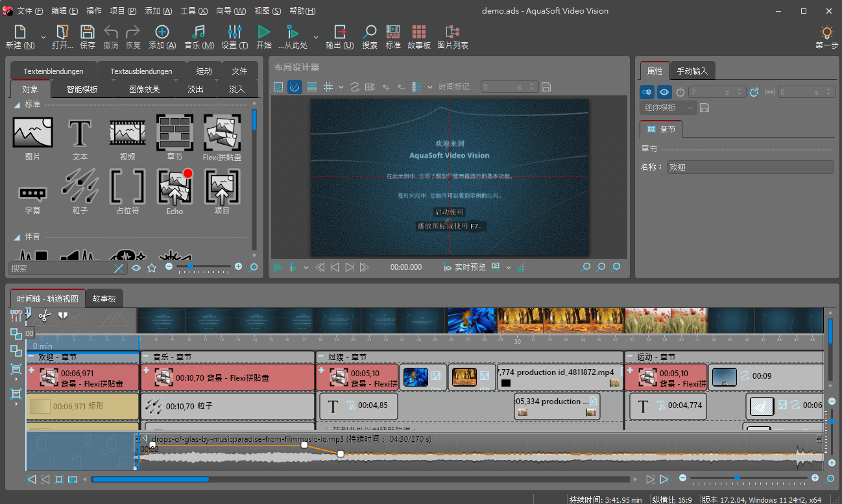Click the 故事板 (Storyboard) grid icon in toolbar

[419, 32]
